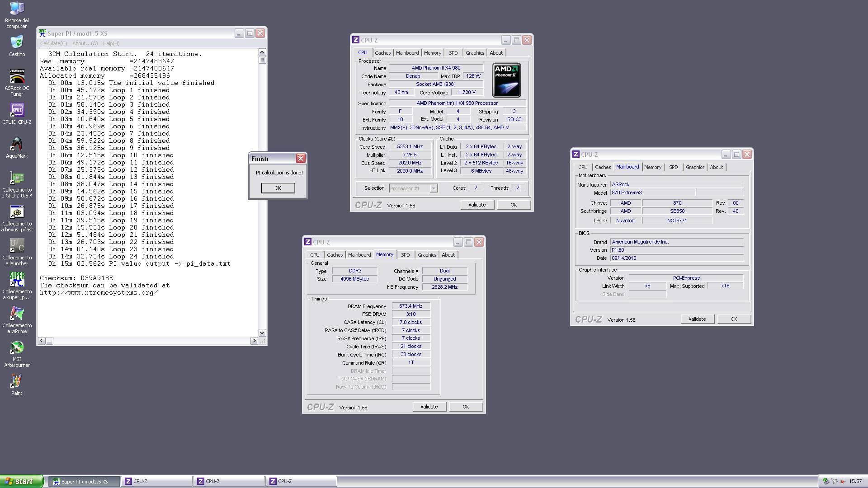
Task: Click Validate in CPU tab window
Action: pyautogui.click(x=477, y=205)
